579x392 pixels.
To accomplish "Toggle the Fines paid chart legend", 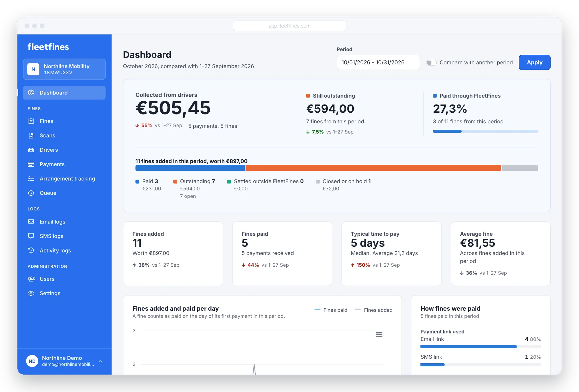I will pos(331,310).
